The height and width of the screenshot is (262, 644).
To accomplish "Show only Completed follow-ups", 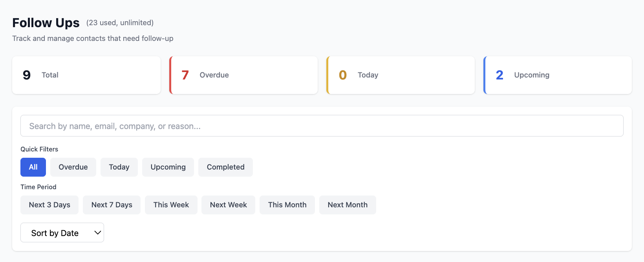I will (x=225, y=167).
